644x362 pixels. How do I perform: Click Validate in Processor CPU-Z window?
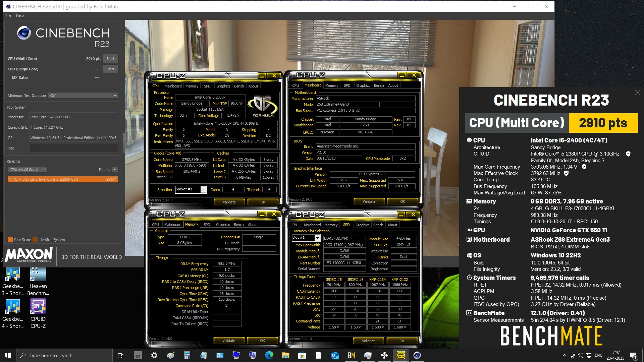[x=229, y=202]
